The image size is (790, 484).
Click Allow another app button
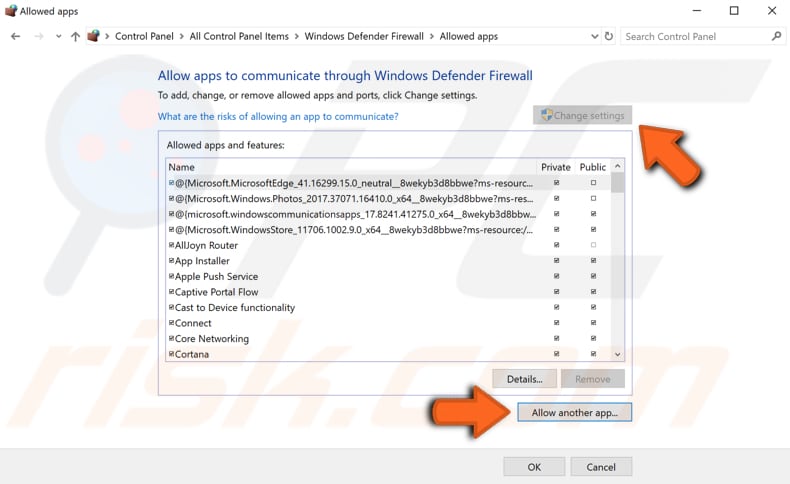coord(574,412)
